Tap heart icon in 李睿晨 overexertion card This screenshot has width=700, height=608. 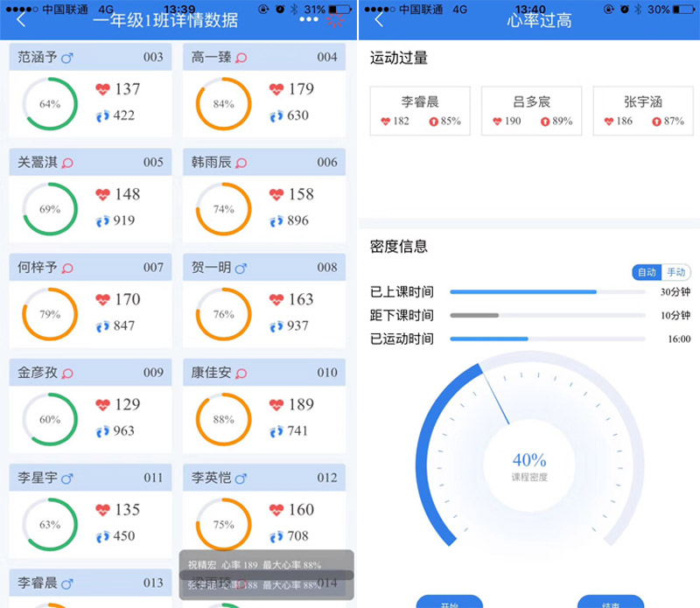[386, 121]
